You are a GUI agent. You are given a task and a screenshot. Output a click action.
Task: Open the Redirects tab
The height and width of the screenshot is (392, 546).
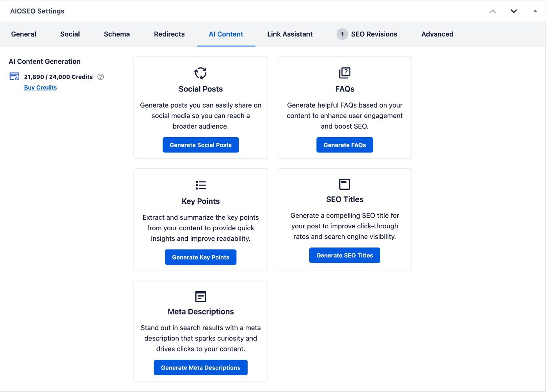(169, 34)
